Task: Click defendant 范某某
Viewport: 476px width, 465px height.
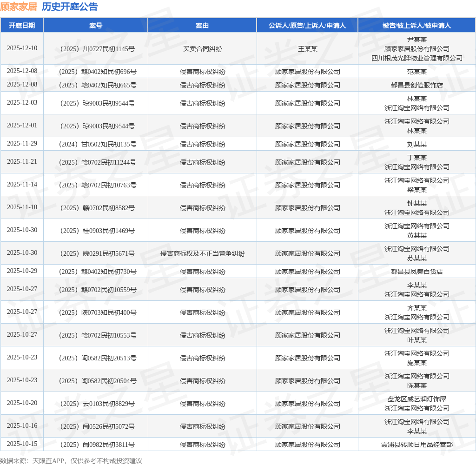Action: click(x=417, y=72)
